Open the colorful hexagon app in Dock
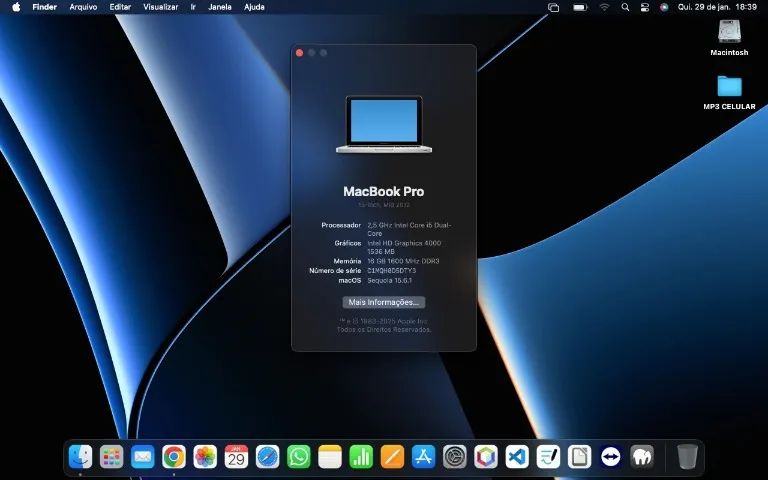The width and height of the screenshot is (768, 480). pyautogui.click(x=486, y=457)
